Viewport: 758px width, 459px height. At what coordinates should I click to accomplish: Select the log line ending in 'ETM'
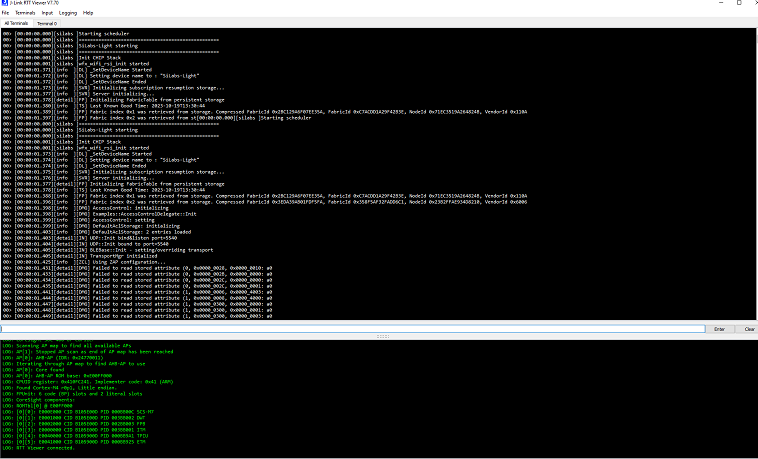click(x=74, y=442)
